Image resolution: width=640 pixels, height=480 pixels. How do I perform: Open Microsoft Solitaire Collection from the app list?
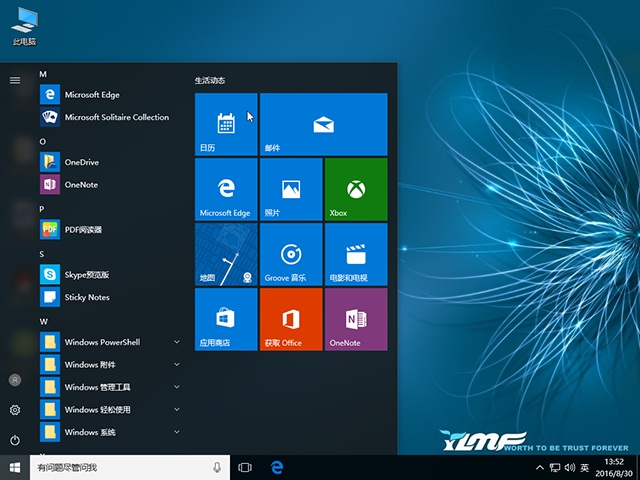[x=116, y=117]
